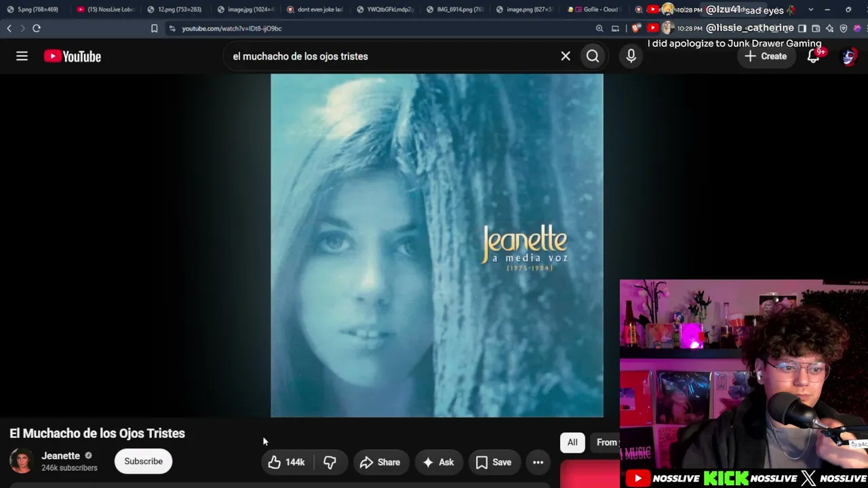The height and width of the screenshot is (488, 868).
Task: Click the cast/media icon in address bar
Action: (615, 28)
